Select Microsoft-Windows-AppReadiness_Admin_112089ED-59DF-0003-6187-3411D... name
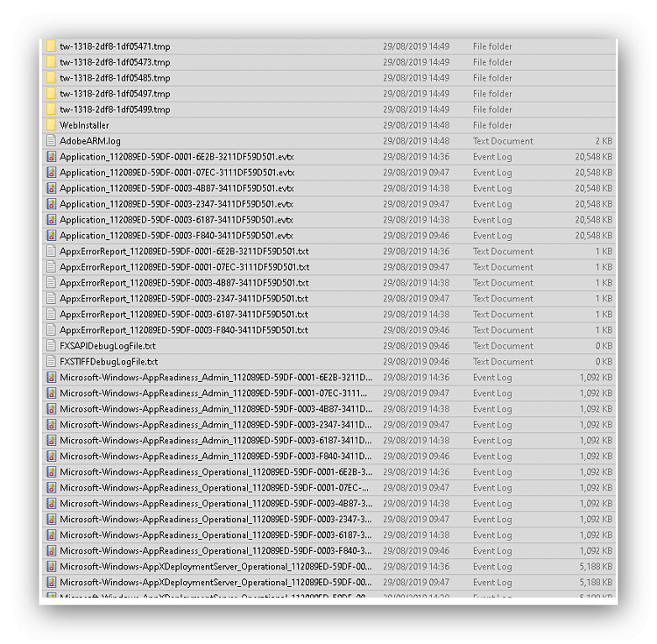The height and width of the screenshot is (644, 657). point(215,441)
